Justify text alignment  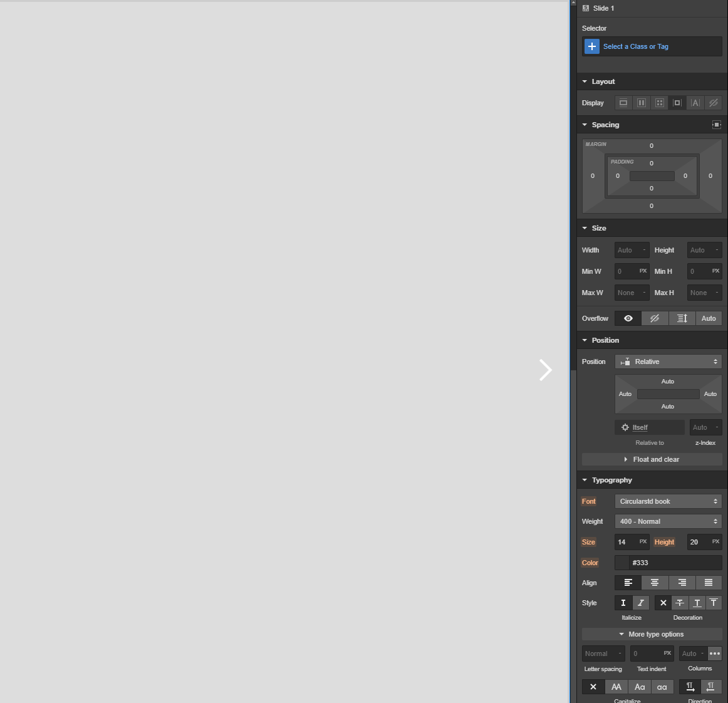click(x=709, y=582)
